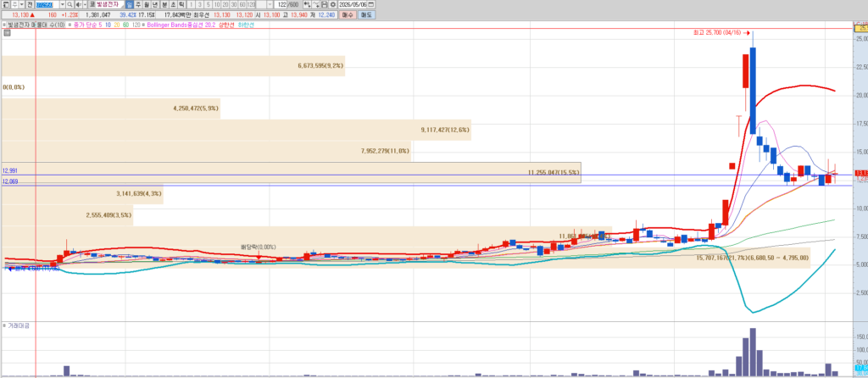Screen dimensions: 868x378
Task: Click the 하한선 lower band legend label
Action: tap(246, 25)
